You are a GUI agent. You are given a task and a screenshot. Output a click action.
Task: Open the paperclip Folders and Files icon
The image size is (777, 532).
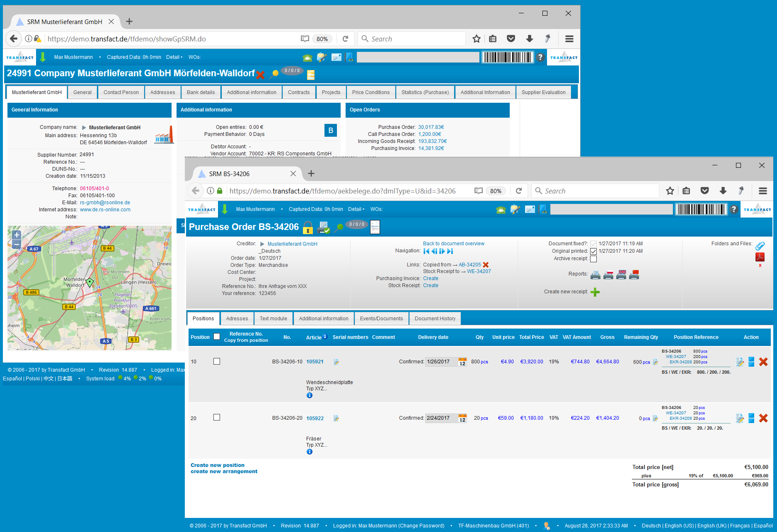(x=760, y=246)
